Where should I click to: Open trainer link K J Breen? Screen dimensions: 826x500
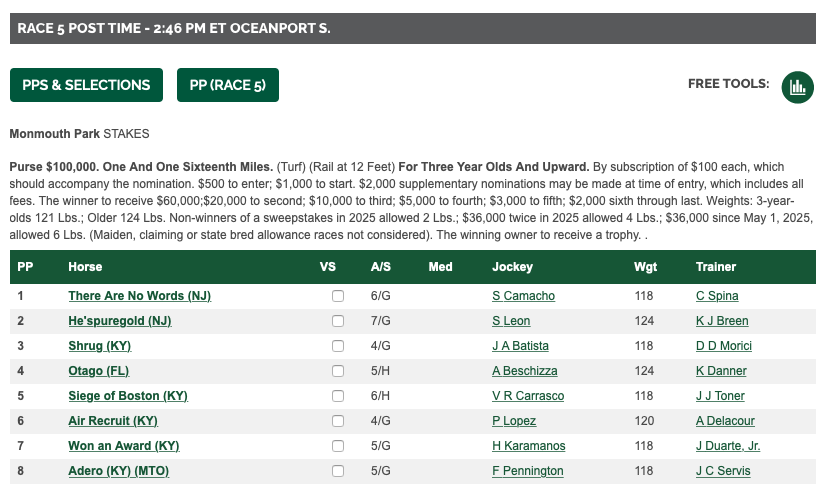[x=722, y=321]
